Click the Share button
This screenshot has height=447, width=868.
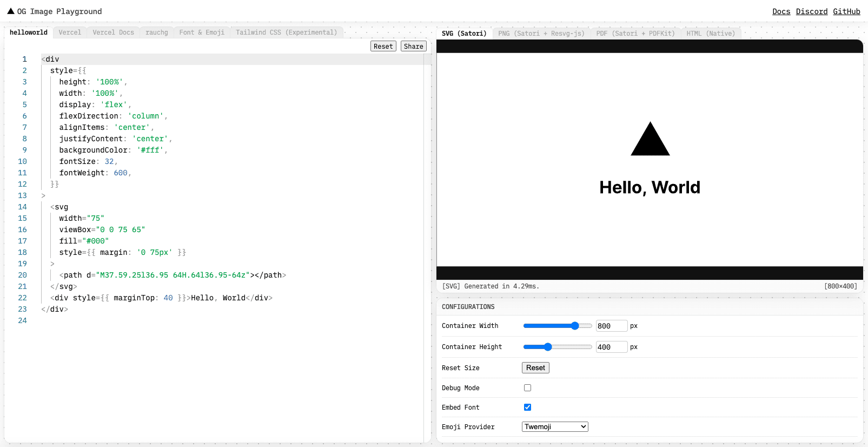(414, 47)
